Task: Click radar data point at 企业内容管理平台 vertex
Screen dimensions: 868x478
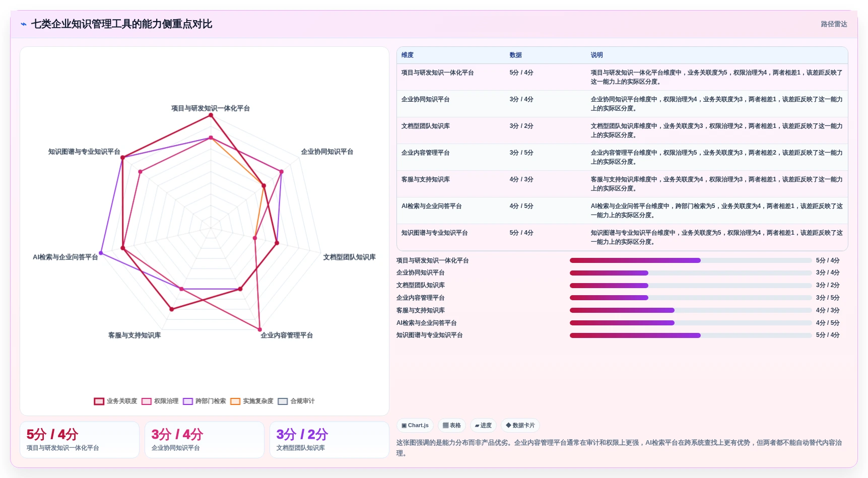Action: 259,330
